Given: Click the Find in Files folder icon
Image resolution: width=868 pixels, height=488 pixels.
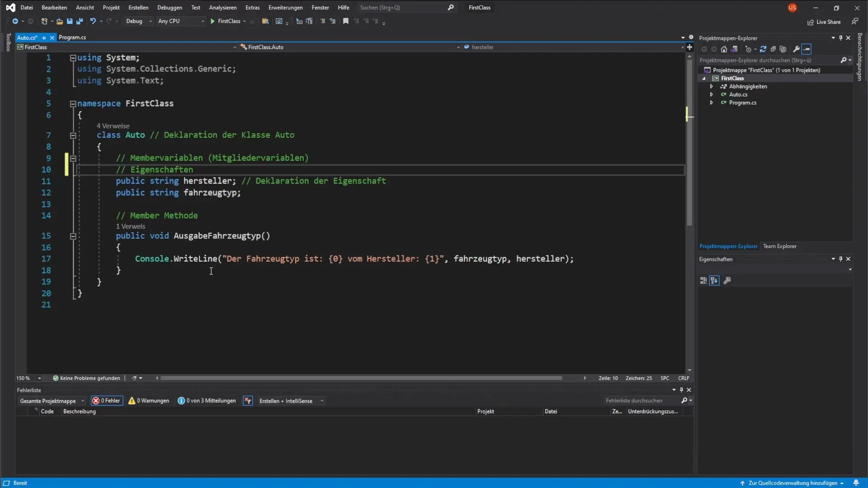Looking at the screenshot, I should [x=265, y=21].
